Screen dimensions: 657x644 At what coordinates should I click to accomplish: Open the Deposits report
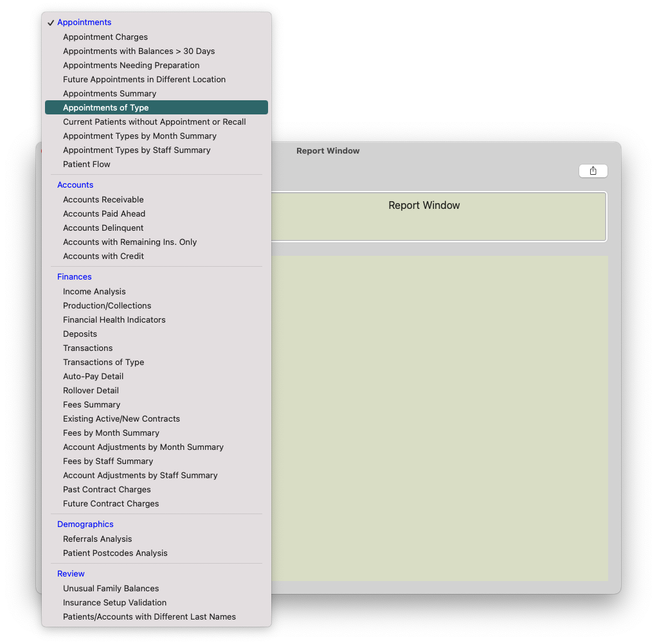pos(80,334)
